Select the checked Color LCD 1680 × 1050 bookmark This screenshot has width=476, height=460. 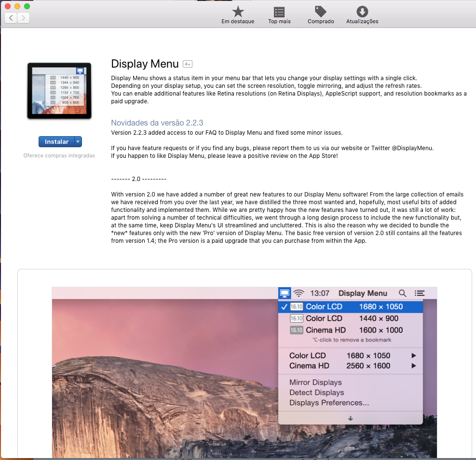(350, 307)
